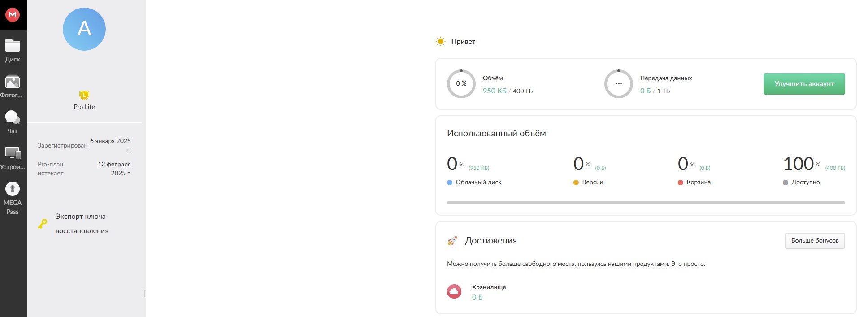
Task: Click the Больше бонусов button
Action: (x=815, y=241)
